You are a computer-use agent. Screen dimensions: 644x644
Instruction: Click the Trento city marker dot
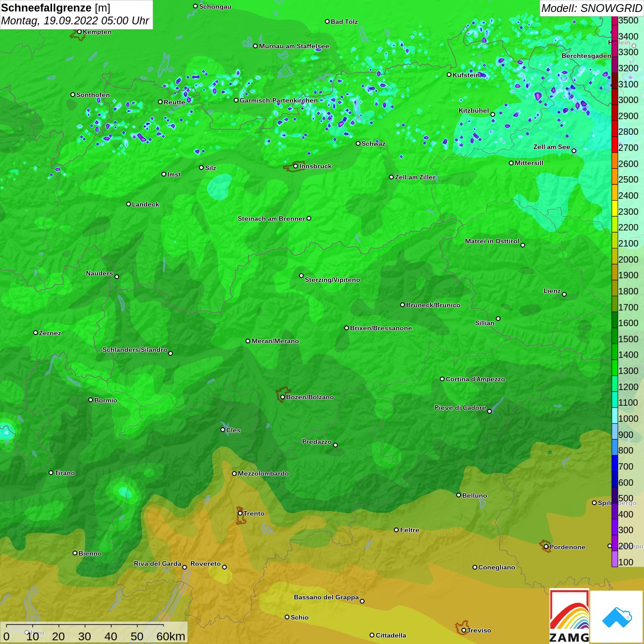240,513
